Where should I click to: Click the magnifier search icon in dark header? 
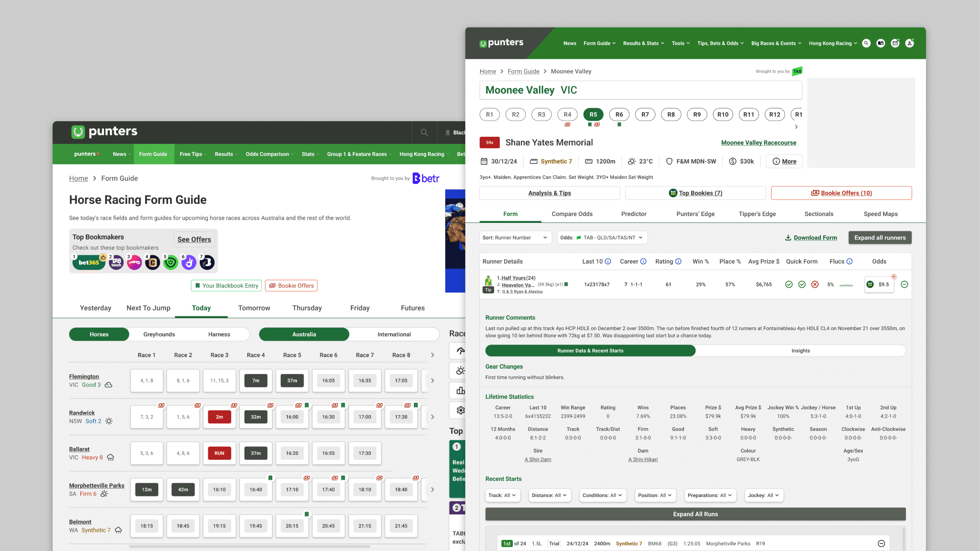click(x=424, y=132)
